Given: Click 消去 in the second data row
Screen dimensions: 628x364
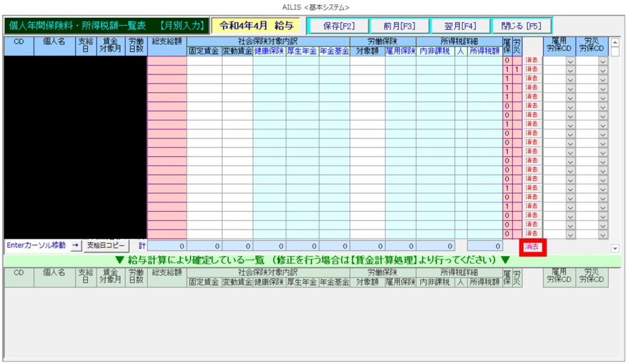Looking at the screenshot, I should pyautogui.click(x=531, y=70).
